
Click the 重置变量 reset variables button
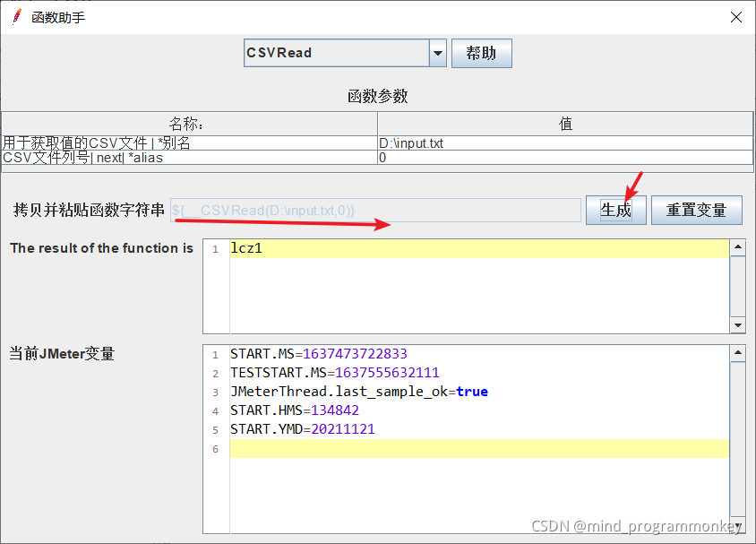[696, 211]
